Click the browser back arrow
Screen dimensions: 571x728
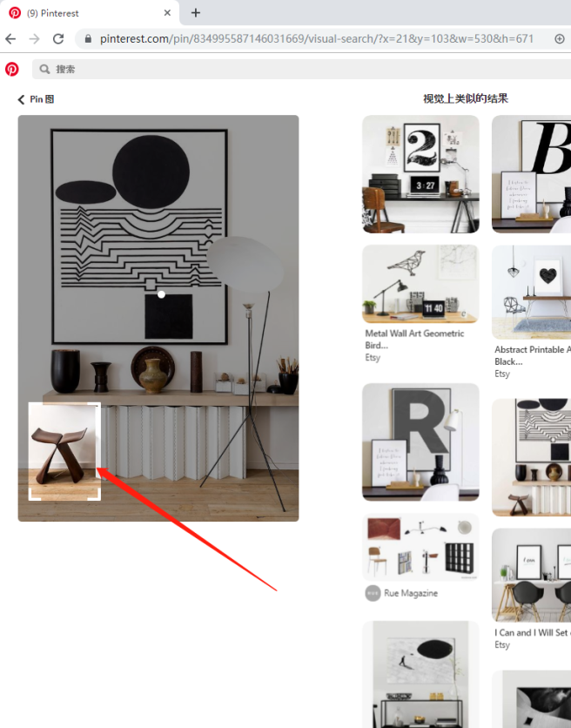[10, 39]
